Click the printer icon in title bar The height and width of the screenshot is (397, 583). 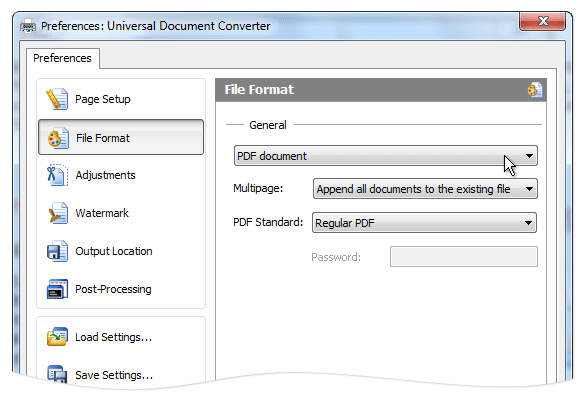28,26
